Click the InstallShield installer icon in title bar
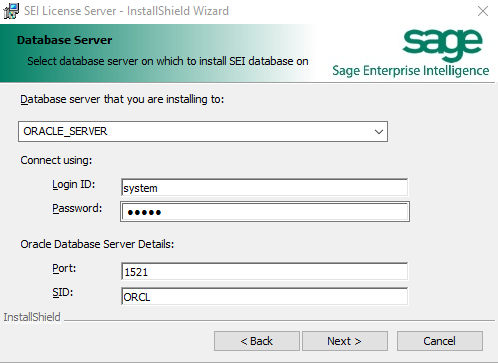The width and height of the screenshot is (498, 363). [11, 11]
